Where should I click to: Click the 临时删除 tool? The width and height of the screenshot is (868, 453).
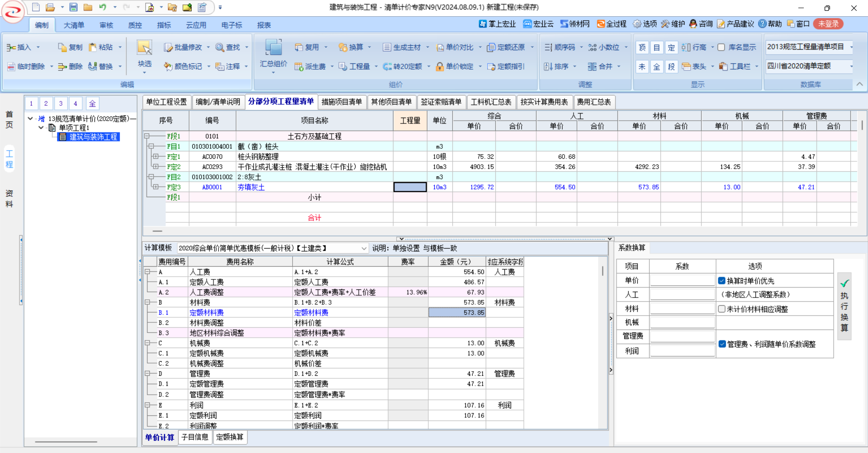(x=26, y=66)
